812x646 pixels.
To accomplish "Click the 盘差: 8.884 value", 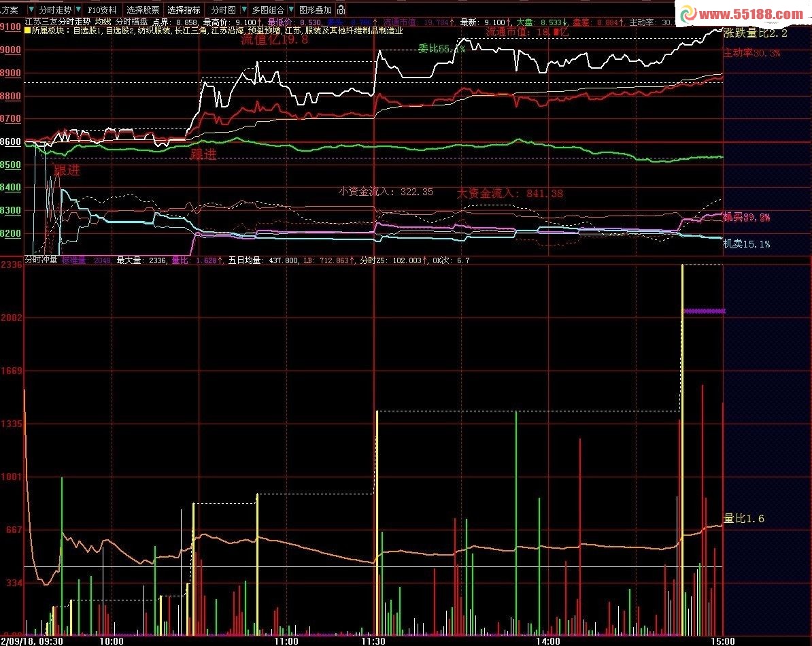I will click(598, 22).
